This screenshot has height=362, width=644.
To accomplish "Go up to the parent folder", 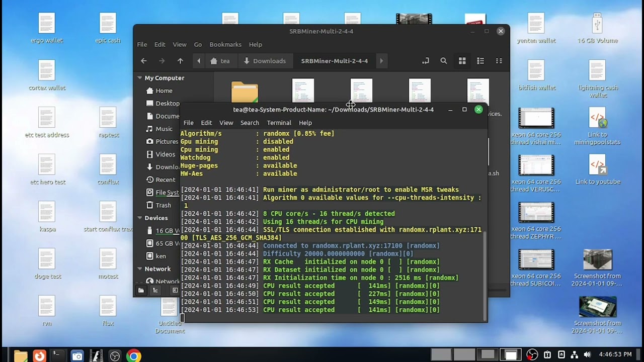I will click(x=180, y=61).
